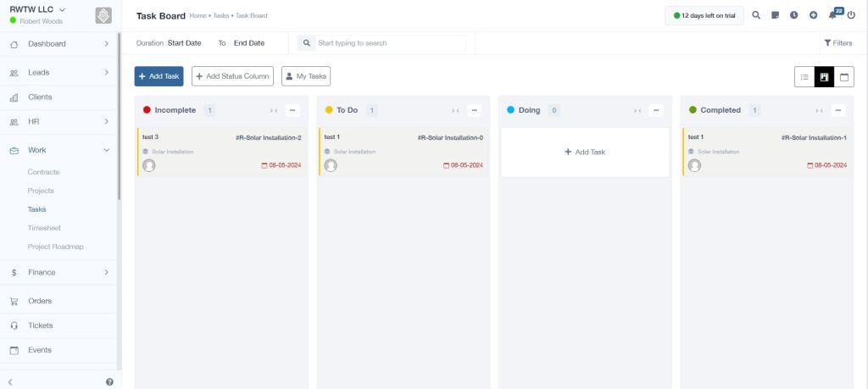Go to Timesheet in sidebar
The width and height of the screenshot is (868, 389).
44,228
